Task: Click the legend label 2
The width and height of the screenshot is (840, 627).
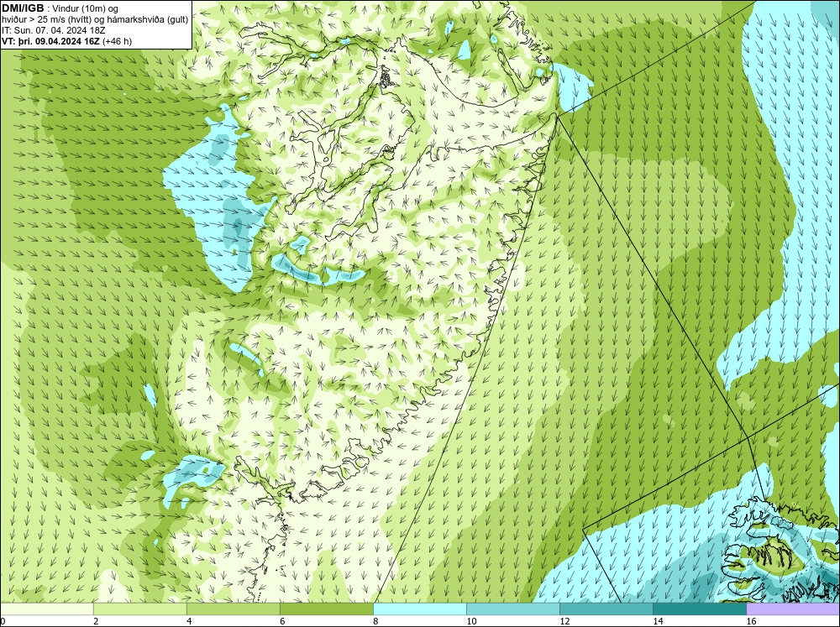Action: tap(96, 621)
